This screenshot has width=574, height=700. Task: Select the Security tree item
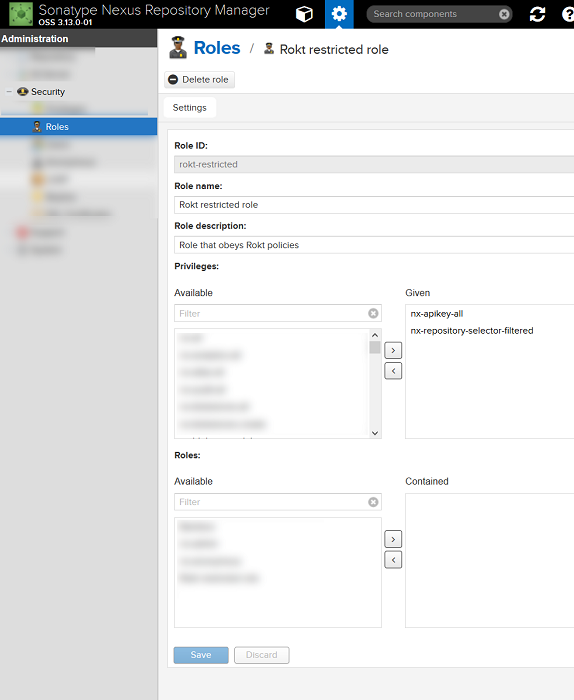[x=48, y=92]
